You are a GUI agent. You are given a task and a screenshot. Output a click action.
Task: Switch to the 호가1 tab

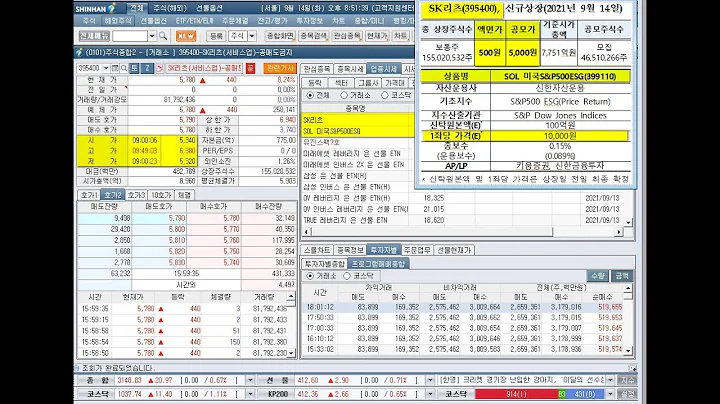[89, 195]
